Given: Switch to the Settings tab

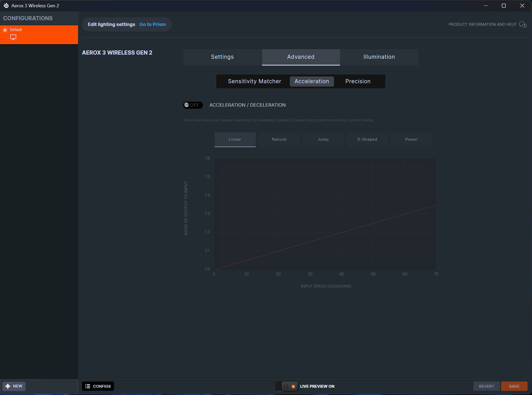Looking at the screenshot, I should pos(222,57).
